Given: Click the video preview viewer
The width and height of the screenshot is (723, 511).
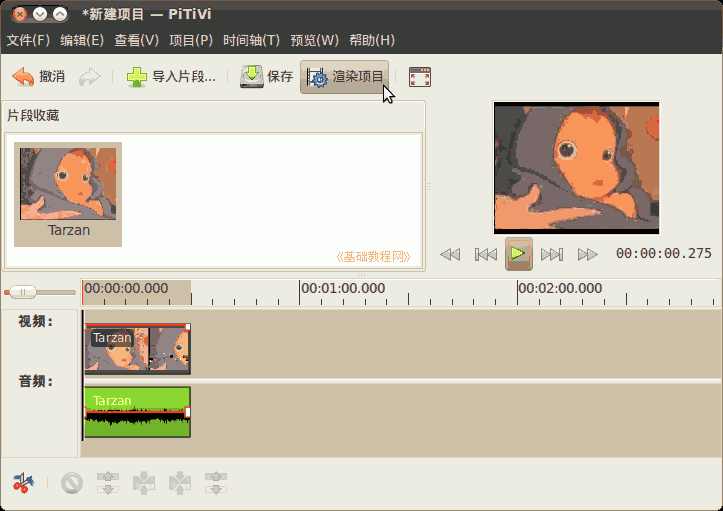Looking at the screenshot, I should point(576,168).
